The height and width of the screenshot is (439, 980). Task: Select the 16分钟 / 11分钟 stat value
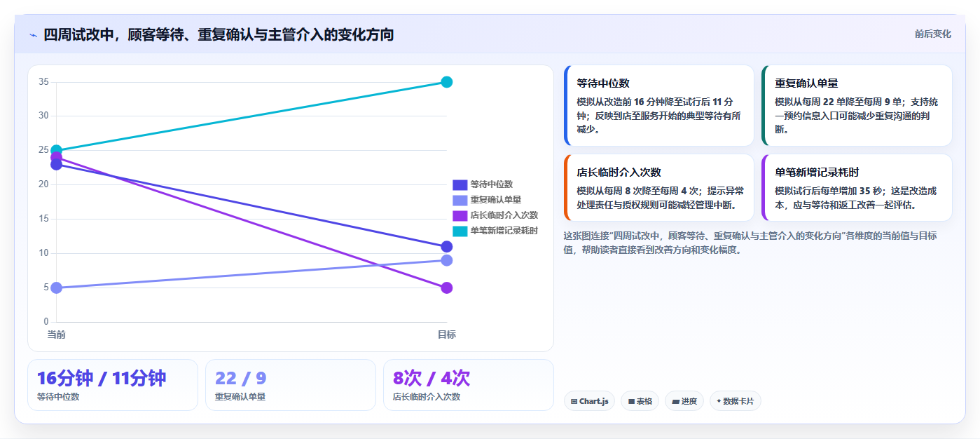[x=102, y=378]
